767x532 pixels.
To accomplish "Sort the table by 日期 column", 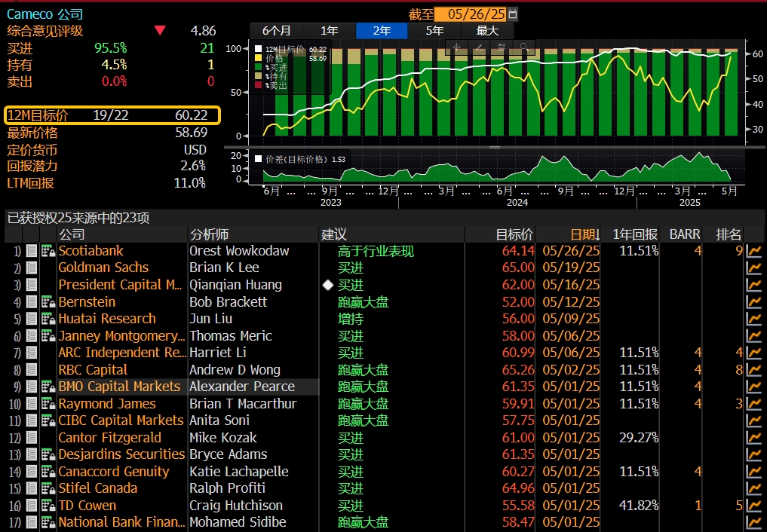I will (585, 234).
